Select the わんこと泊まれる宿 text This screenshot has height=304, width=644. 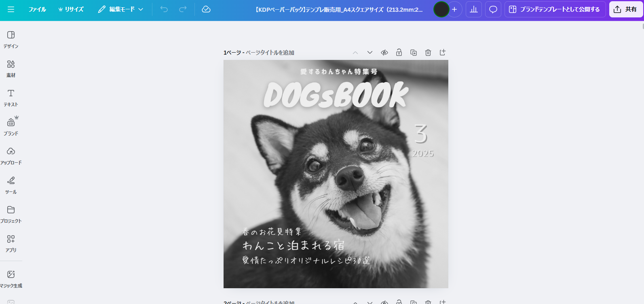pos(293,245)
